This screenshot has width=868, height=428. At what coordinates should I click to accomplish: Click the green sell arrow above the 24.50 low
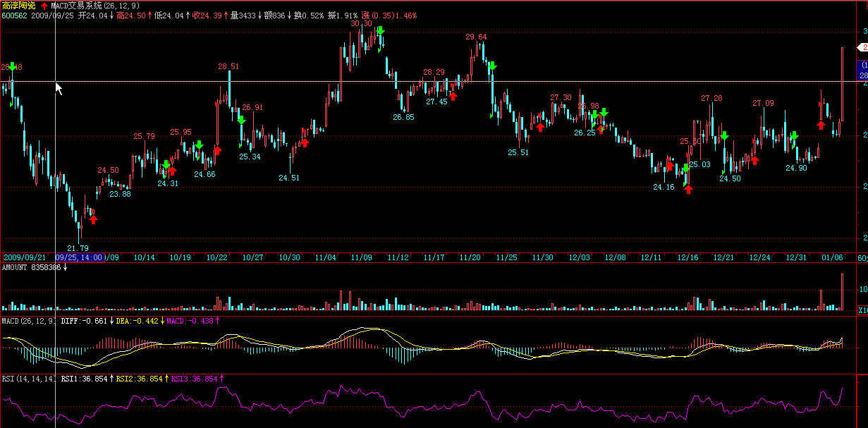[x=724, y=136]
